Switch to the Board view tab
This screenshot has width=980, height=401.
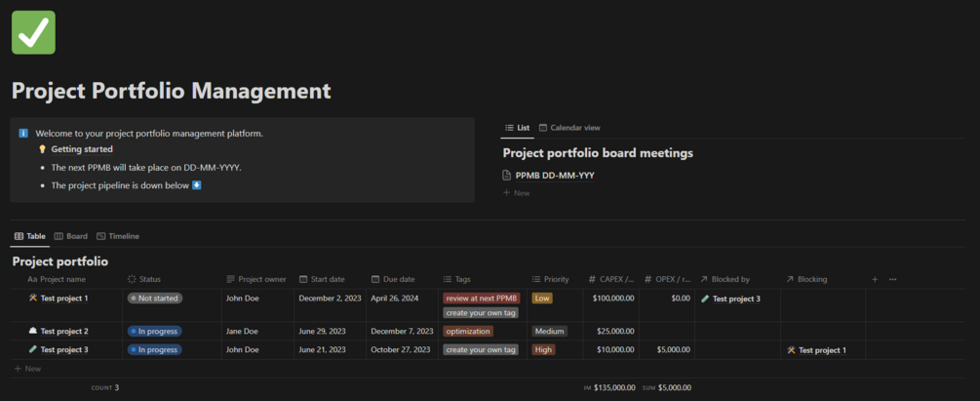pyautogui.click(x=71, y=236)
